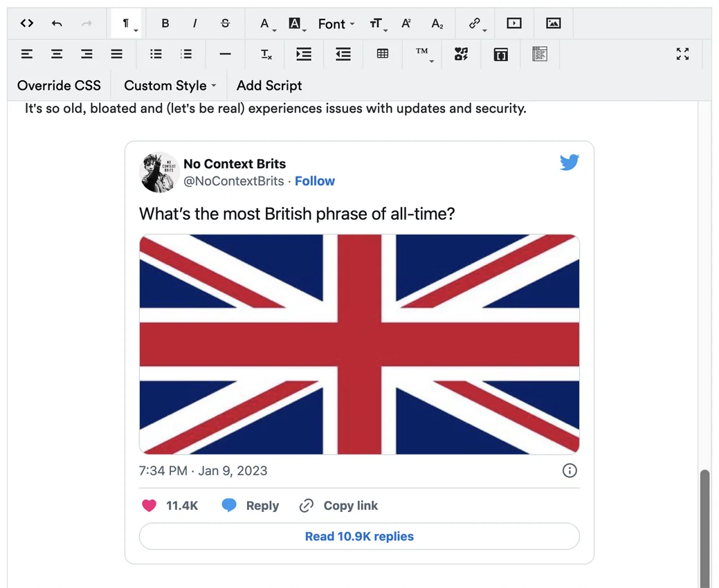Insert a video
Image resolution: width=719 pixels, height=588 pixels.
tap(514, 24)
